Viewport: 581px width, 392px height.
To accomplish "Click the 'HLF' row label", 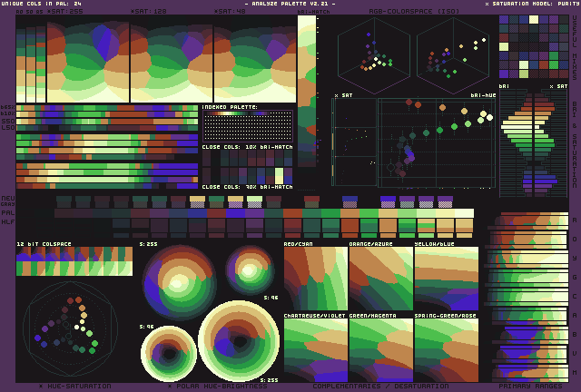I will pyautogui.click(x=8, y=221).
